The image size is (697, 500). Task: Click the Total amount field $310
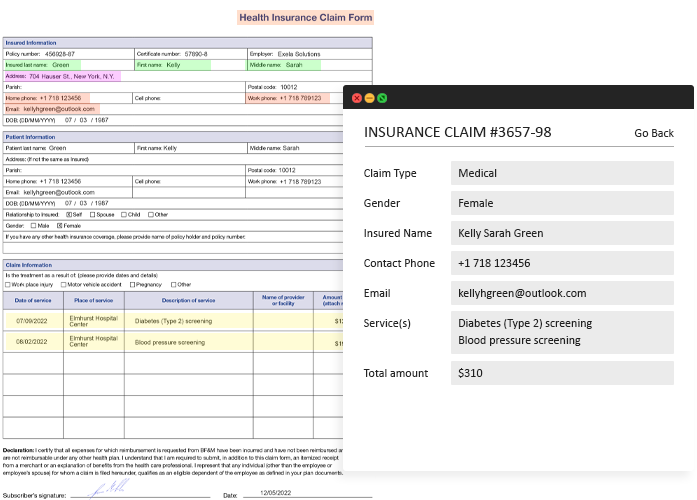(x=562, y=373)
